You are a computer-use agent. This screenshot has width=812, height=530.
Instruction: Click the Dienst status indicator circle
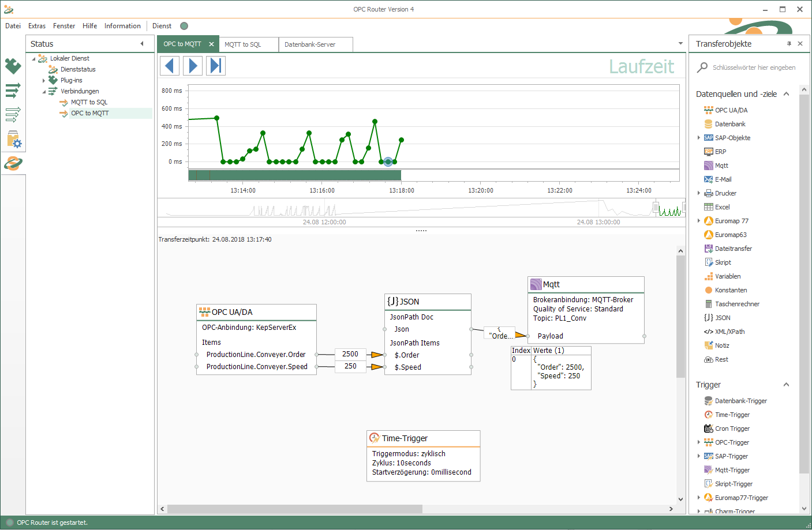[184, 26]
